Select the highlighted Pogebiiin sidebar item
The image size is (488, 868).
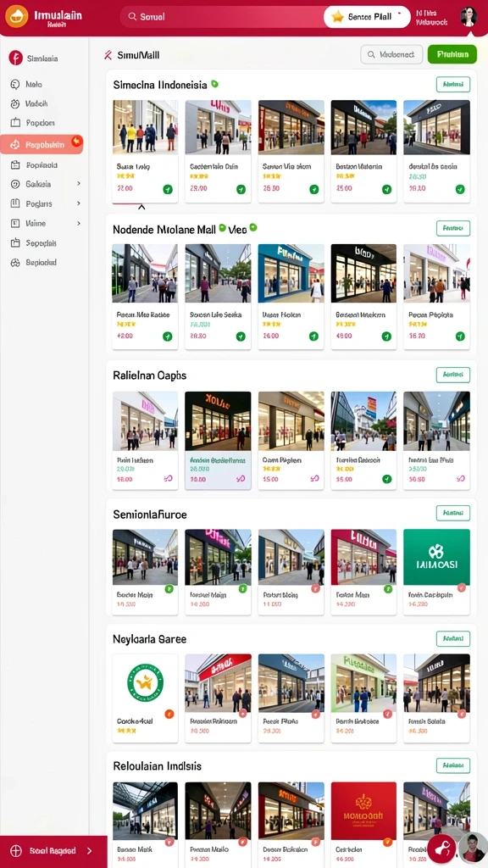pyautogui.click(x=42, y=145)
